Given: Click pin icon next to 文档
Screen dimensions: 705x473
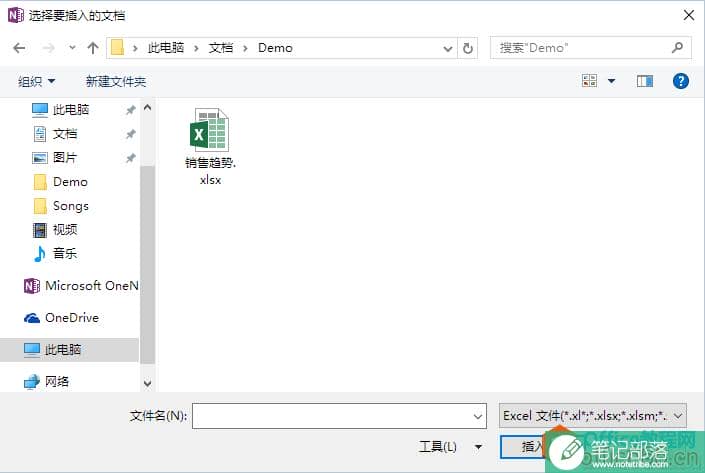Looking at the screenshot, I should 130,134.
